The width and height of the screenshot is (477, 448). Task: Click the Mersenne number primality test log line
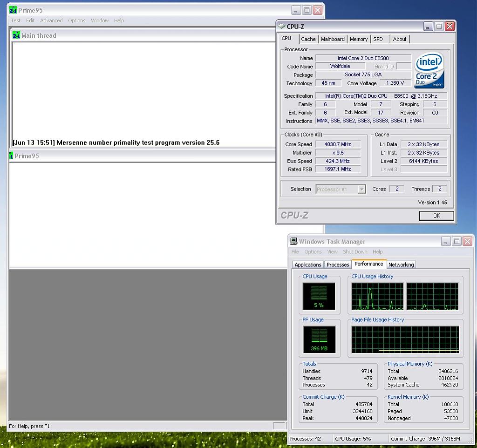[x=116, y=143]
